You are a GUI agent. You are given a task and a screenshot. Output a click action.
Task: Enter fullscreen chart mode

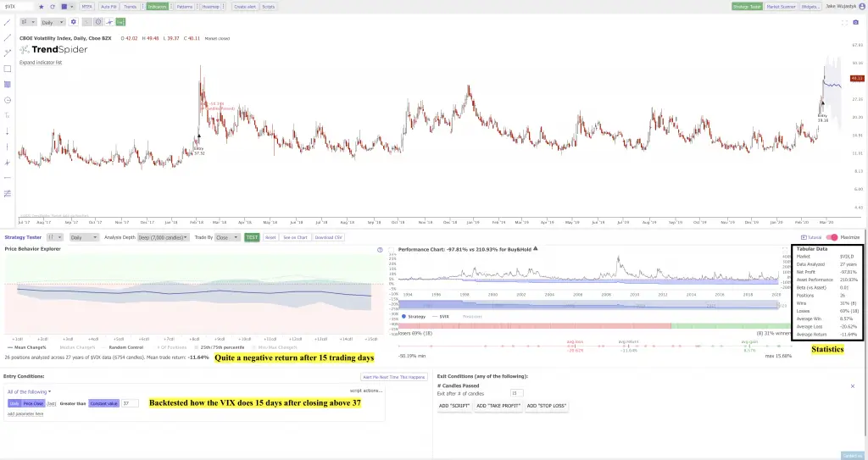pos(844,23)
